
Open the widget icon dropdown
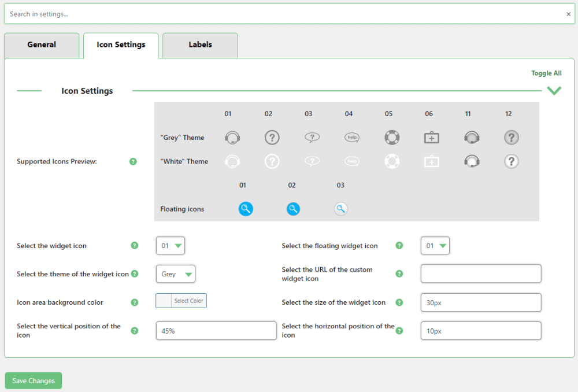[x=171, y=246]
